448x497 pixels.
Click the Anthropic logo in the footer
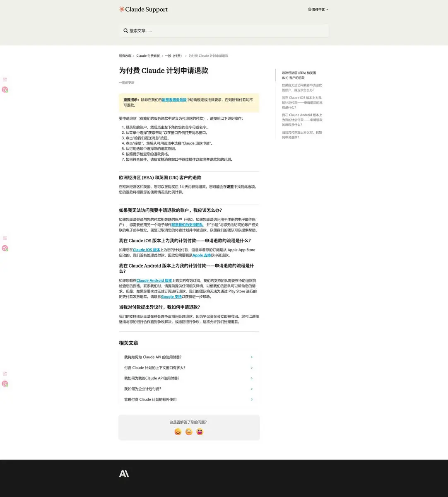click(124, 473)
